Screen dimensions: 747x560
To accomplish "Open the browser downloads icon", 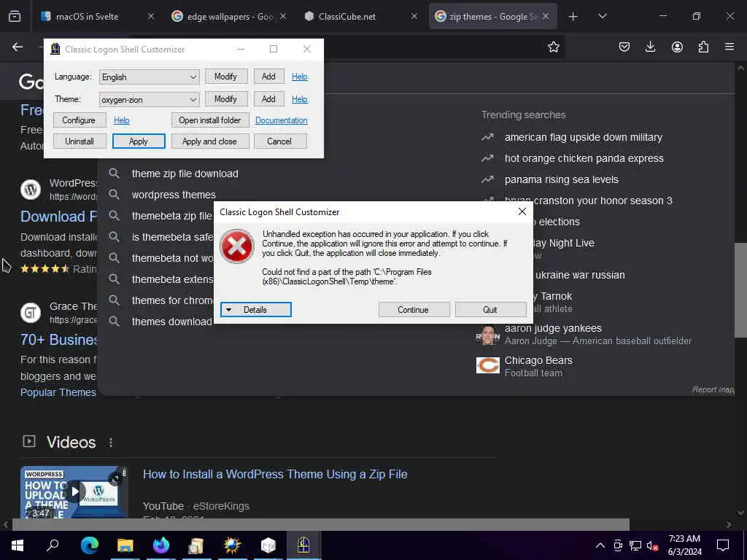I will coord(650,47).
